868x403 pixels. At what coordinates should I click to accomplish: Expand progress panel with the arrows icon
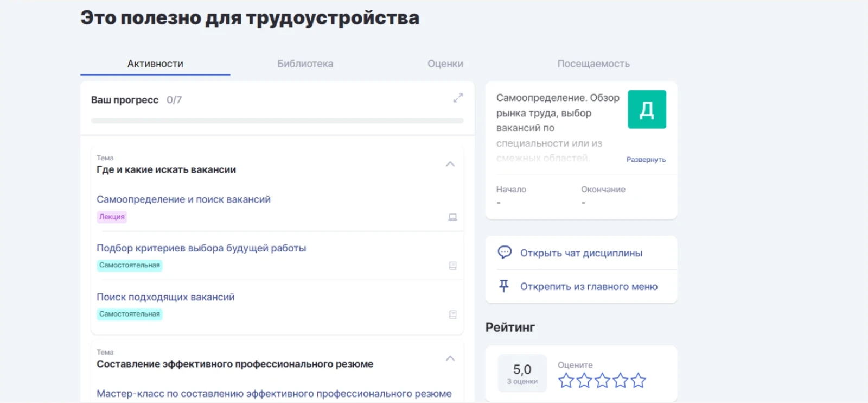coord(458,98)
